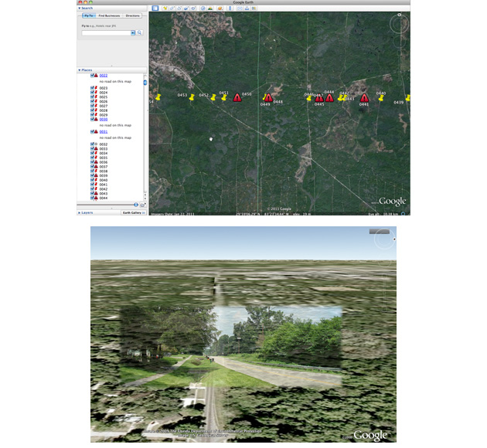Click the compass look-around navigation ring
The width and height of the screenshot is (487, 448).
(400, 24)
